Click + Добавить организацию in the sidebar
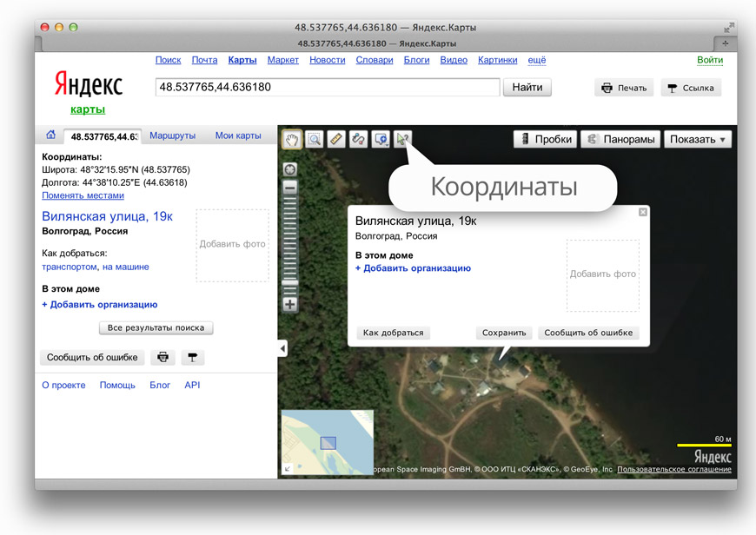Screen dimensions: 756x535 point(100,305)
